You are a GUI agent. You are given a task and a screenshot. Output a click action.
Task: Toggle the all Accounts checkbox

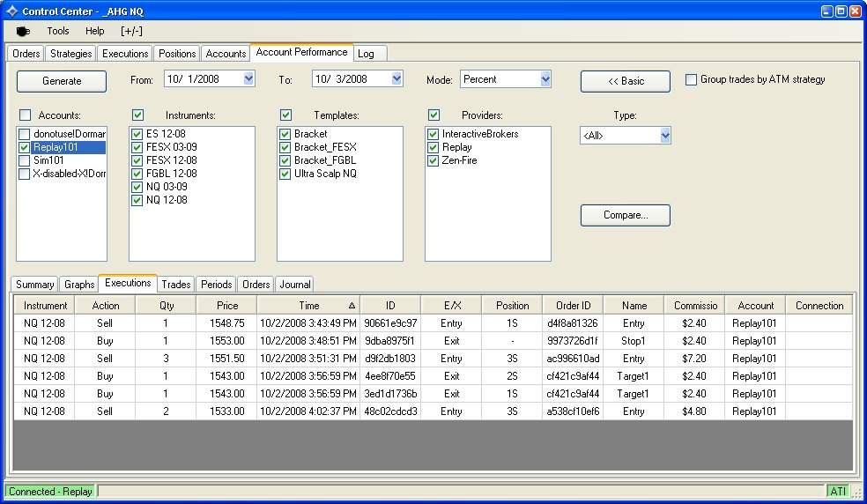click(25, 115)
